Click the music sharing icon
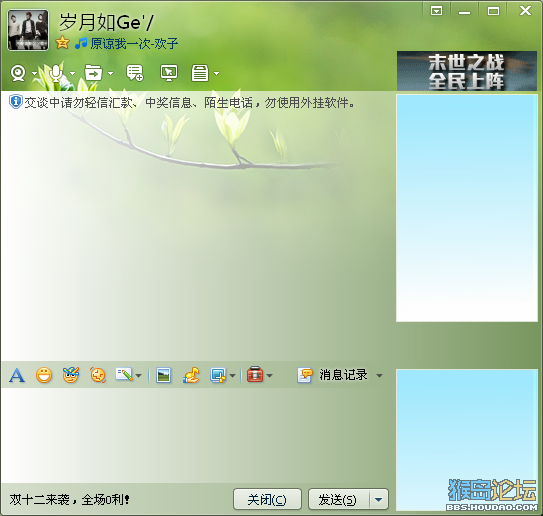The image size is (543, 516). coord(191,375)
